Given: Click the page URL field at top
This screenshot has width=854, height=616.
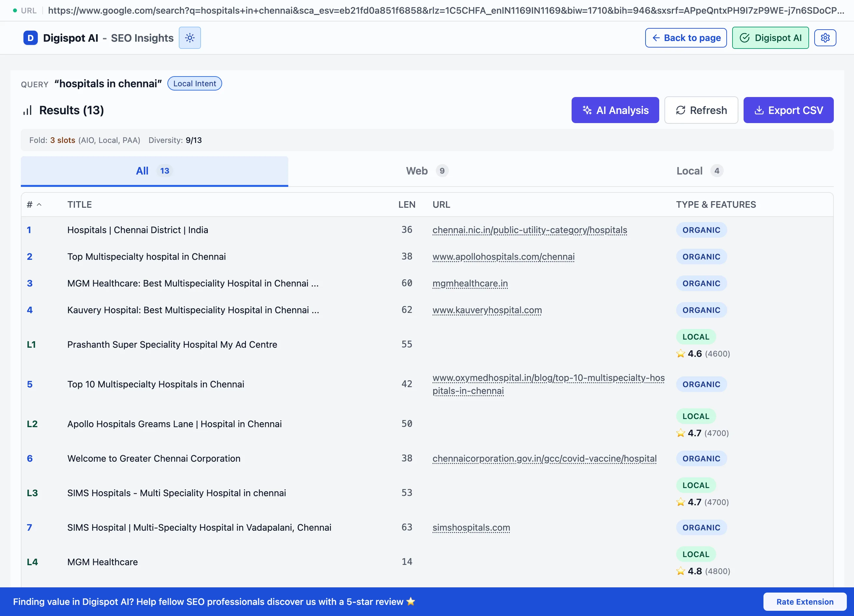Looking at the screenshot, I should 446,10.
